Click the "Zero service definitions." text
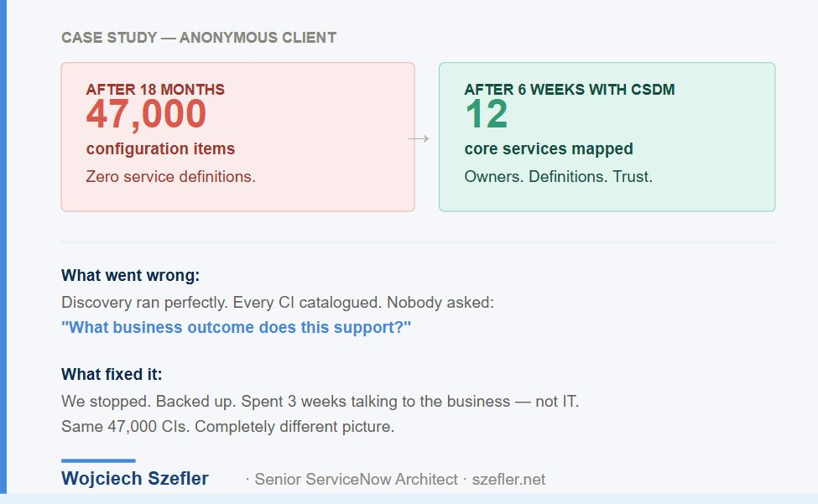 pyautogui.click(x=170, y=177)
